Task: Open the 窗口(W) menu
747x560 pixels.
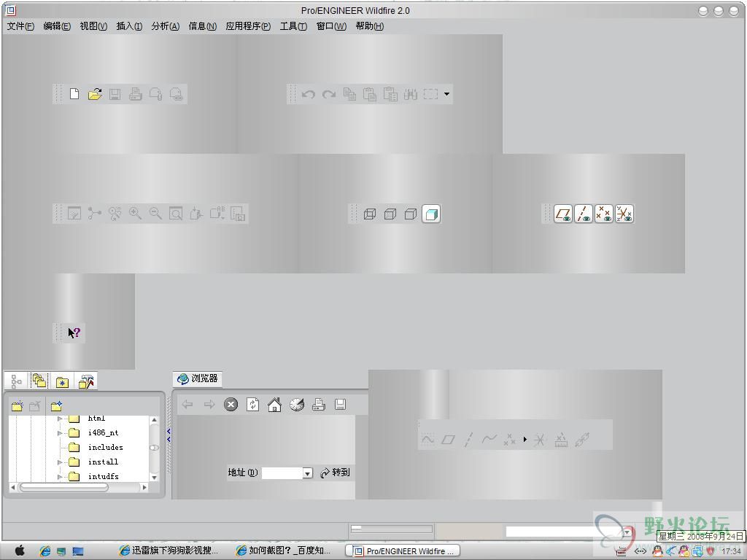Action: coord(331,26)
